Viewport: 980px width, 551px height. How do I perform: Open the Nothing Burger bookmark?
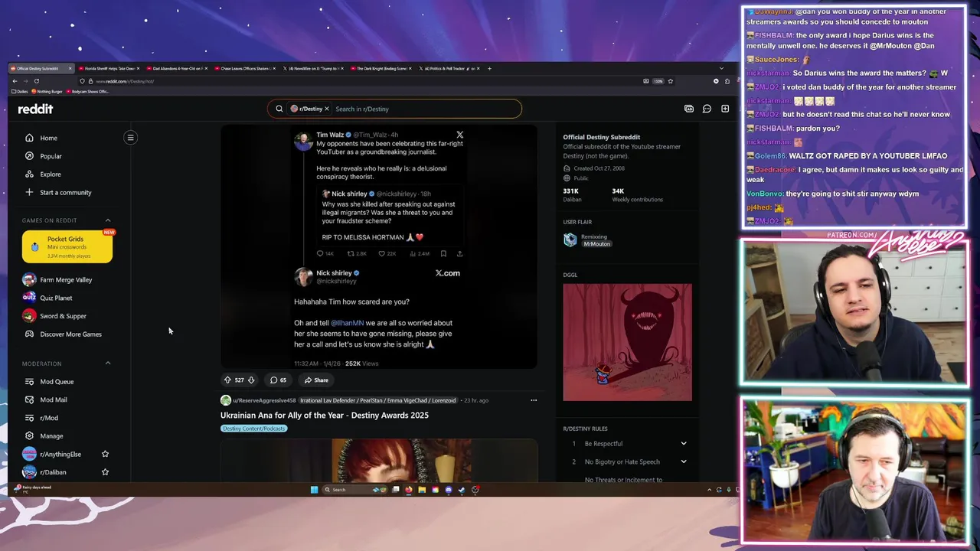click(47, 91)
